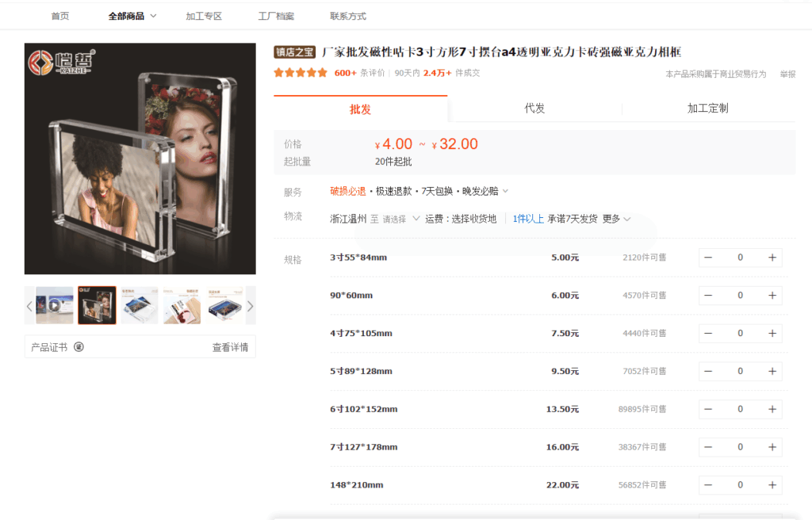Show previous product thumbnails
Screen dimensions: 812x520
click(29, 305)
